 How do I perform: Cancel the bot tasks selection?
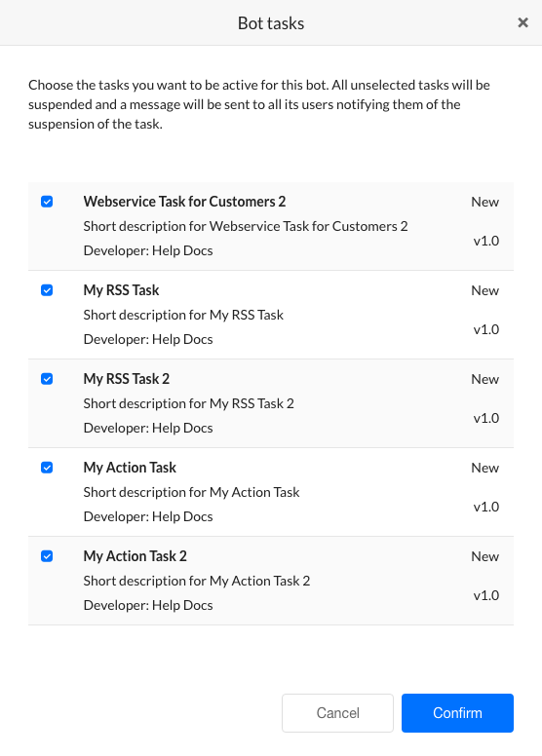pyautogui.click(x=338, y=713)
